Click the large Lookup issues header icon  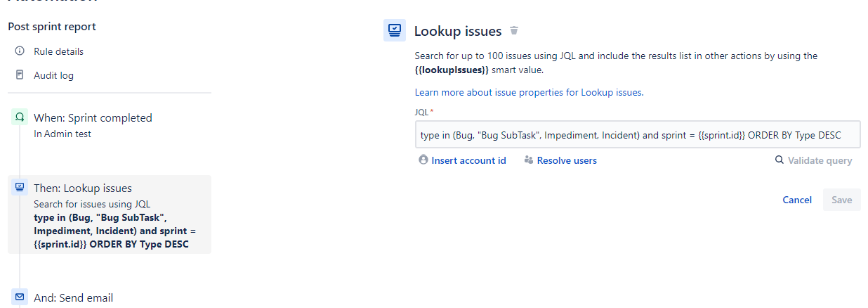pyautogui.click(x=395, y=30)
